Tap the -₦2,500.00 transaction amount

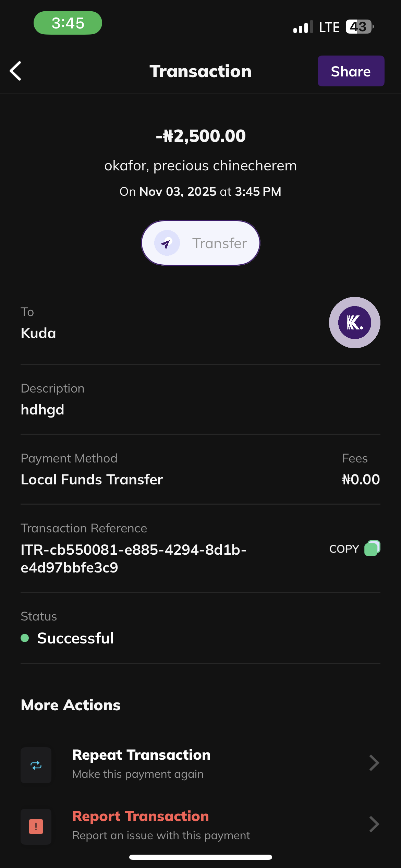coord(200,136)
